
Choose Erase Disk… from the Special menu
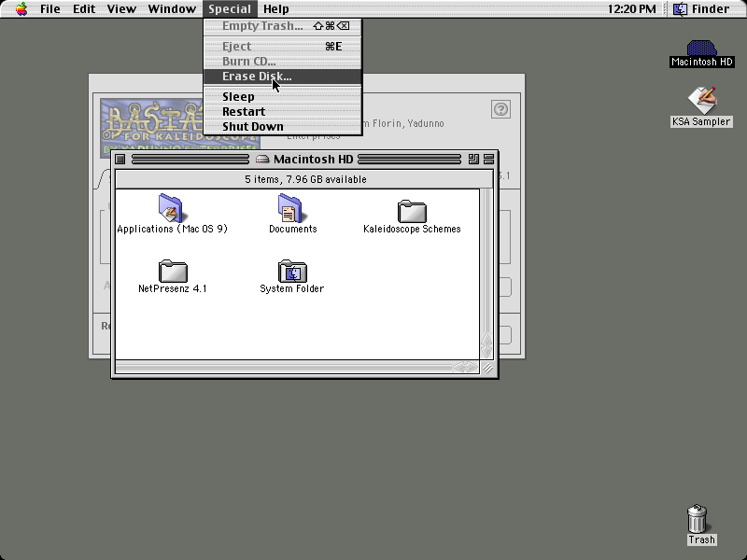tap(283, 77)
